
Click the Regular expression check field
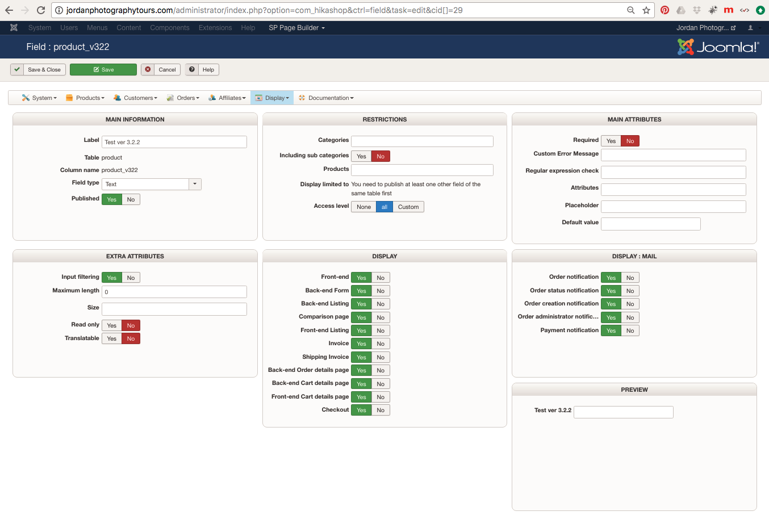[674, 172]
